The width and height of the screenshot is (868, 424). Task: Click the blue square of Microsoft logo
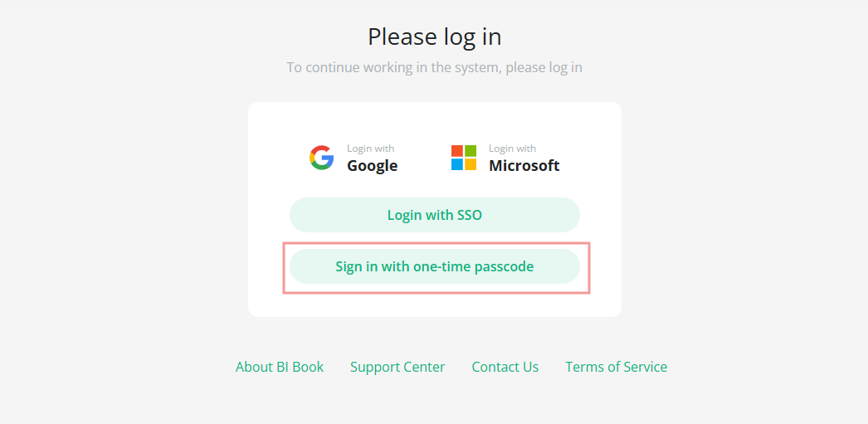pos(457,164)
